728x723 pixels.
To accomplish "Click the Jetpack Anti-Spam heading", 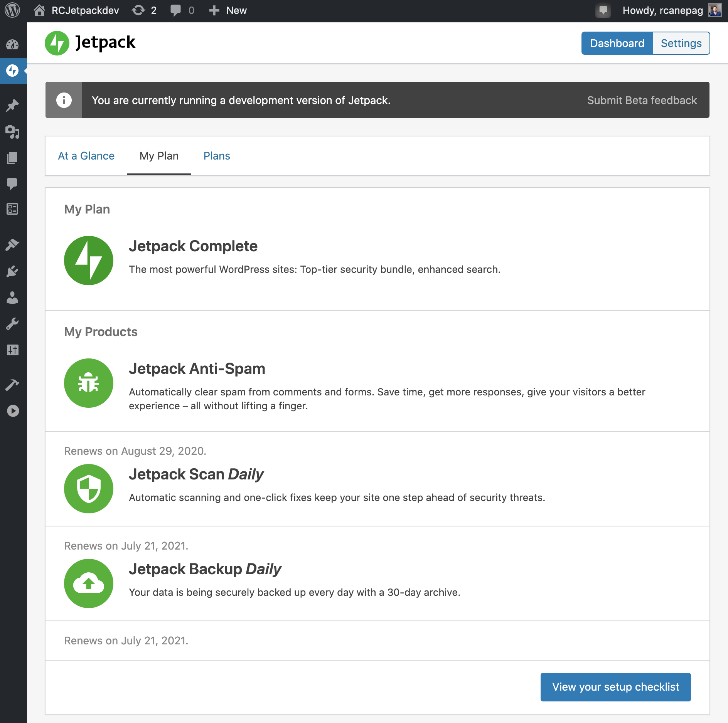I will (197, 368).
